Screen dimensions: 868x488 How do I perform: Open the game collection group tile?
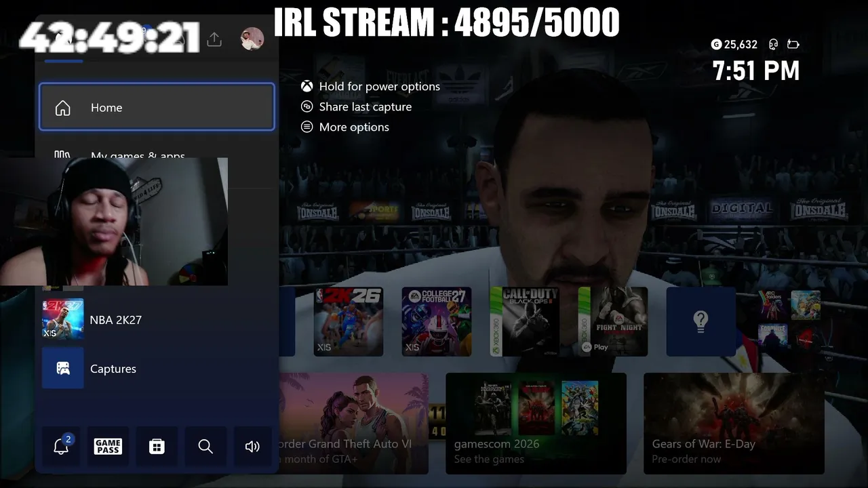point(789,320)
